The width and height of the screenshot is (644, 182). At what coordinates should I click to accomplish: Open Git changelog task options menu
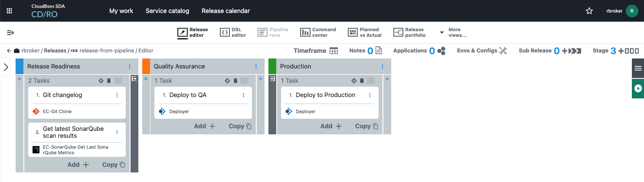coord(117,95)
